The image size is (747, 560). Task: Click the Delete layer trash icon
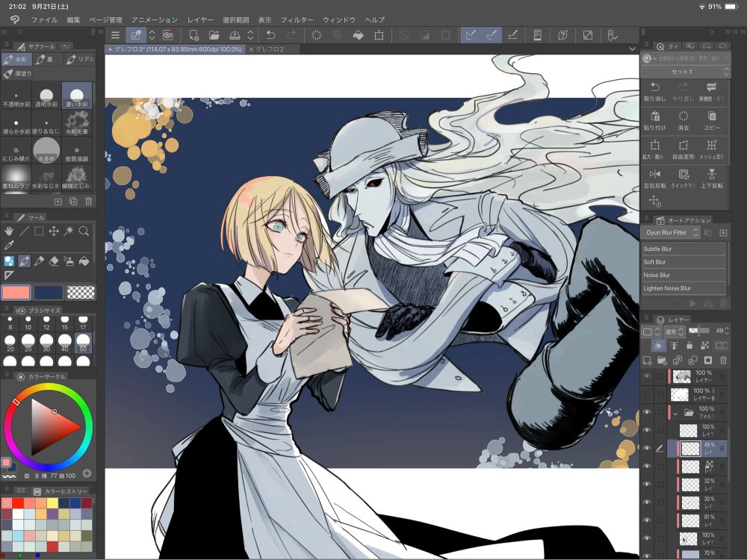(723, 361)
